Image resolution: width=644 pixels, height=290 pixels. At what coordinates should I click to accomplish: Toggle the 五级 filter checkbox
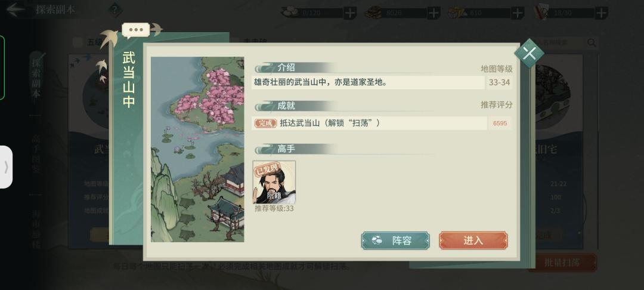78,42
